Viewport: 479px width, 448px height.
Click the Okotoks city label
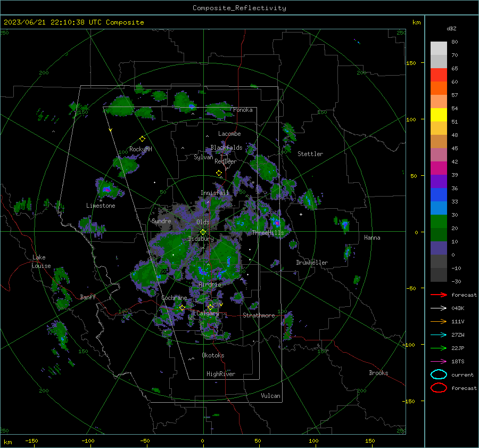(x=213, y=355)
